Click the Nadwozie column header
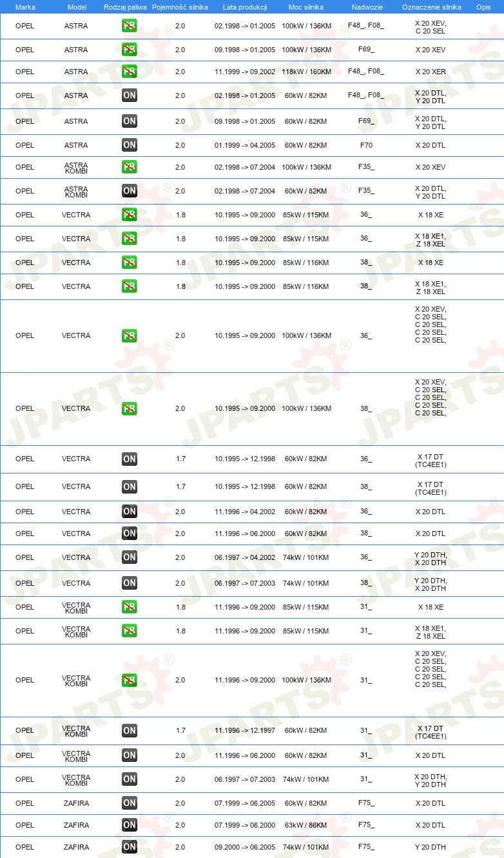 [x=366, y=7]
